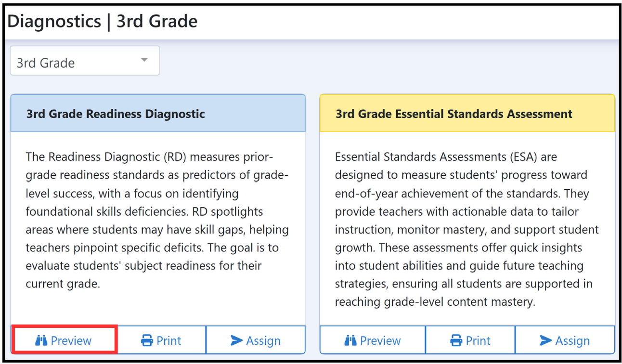The width and height of the screenshot is (622, 364).
Task: Assign the Essential Standards Assessment
Action: [565, 340]
